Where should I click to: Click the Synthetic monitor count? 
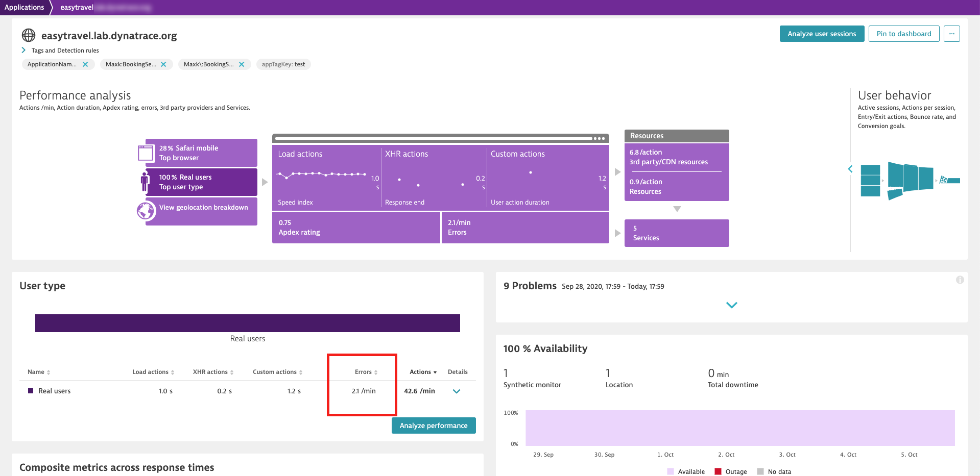tap(506, 373)
